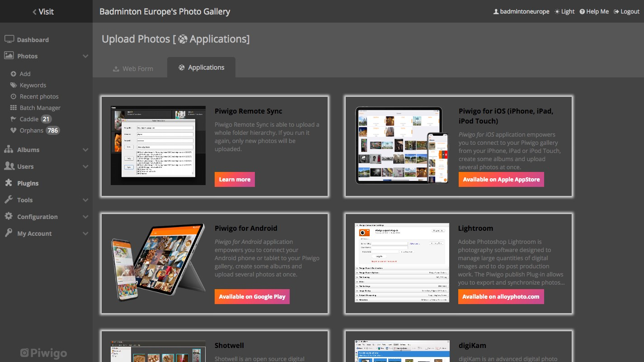Image resolution: width=644 pixels, height=362 pixels.
Task: Click the Add plus-circle icon
Action: pyautogui.click(x=14, y=74)
